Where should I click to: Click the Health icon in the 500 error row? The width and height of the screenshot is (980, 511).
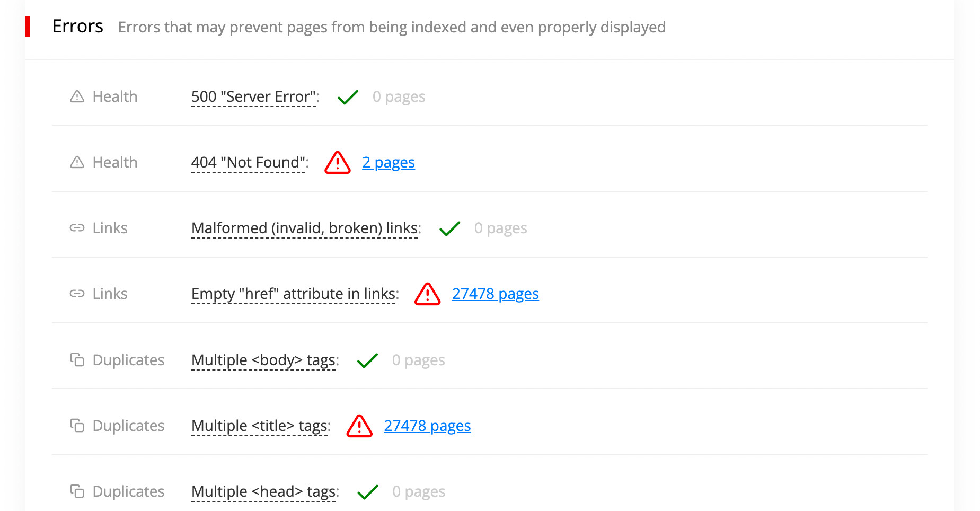77,96
